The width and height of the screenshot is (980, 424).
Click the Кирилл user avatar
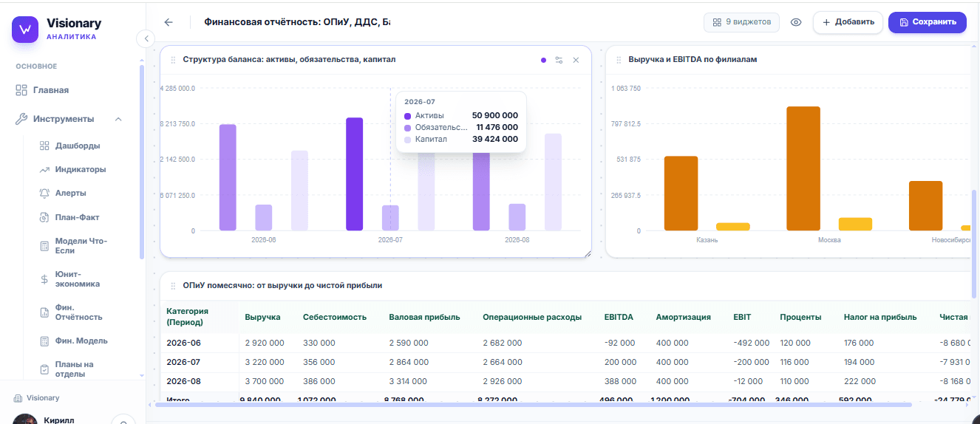24,419
